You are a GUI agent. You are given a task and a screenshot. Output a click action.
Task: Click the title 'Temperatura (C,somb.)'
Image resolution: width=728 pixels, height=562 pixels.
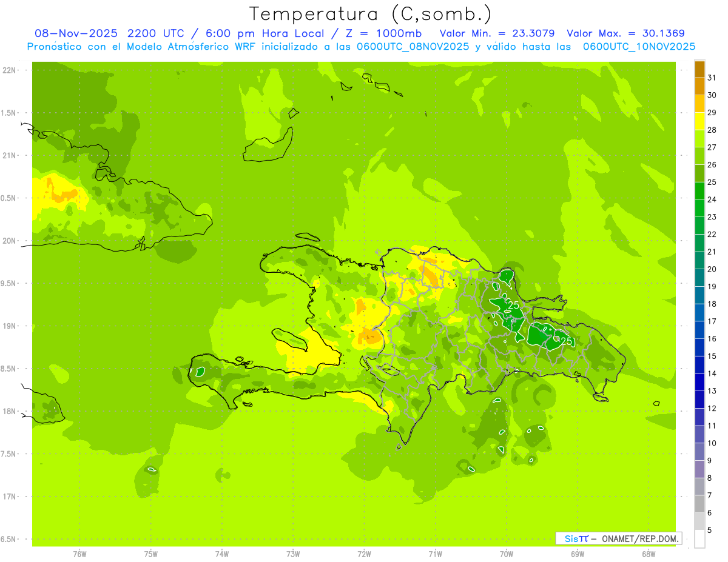[371, 15]
